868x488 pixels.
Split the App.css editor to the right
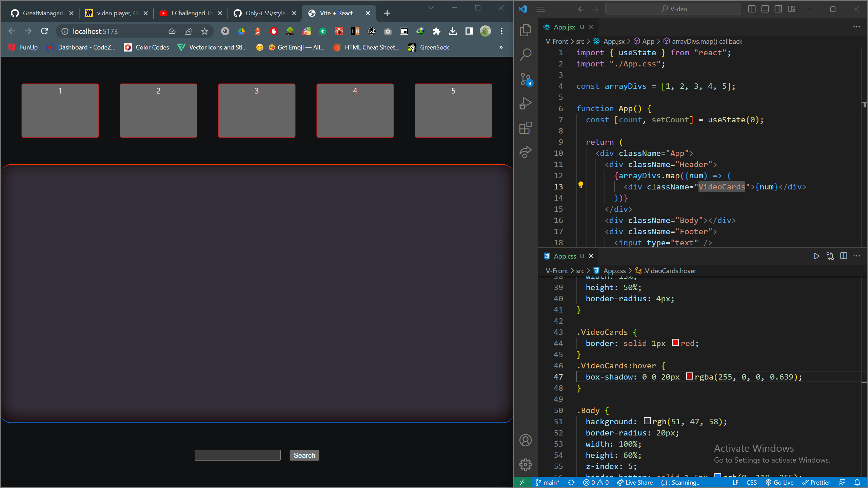(843, 256)
